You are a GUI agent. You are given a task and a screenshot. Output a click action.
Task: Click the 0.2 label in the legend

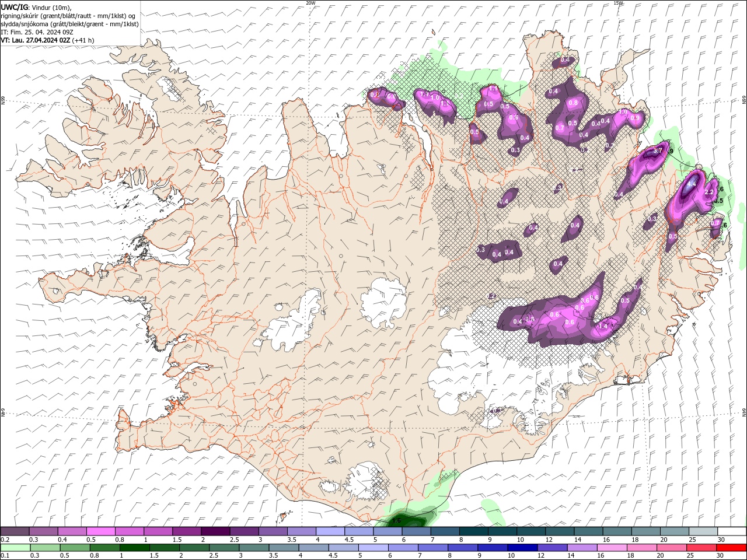(x=5, y=540)
